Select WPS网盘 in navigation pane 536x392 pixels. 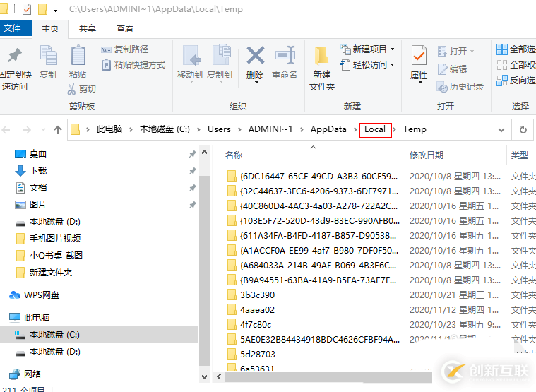tap(35, 295)
